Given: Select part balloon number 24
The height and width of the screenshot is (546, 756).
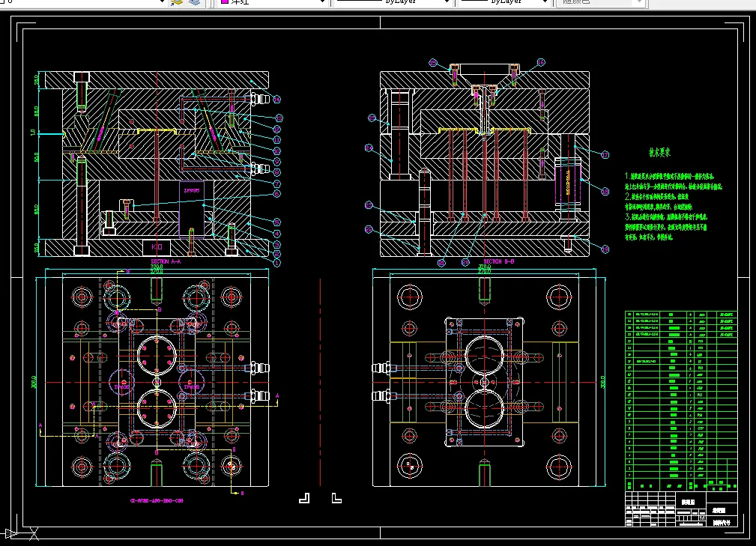Looking at the screenshot, I should [369, 148].
